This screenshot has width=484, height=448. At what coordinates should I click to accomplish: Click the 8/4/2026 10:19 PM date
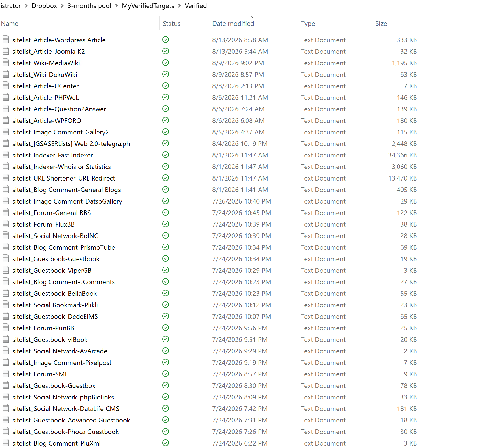pos(240,143)
